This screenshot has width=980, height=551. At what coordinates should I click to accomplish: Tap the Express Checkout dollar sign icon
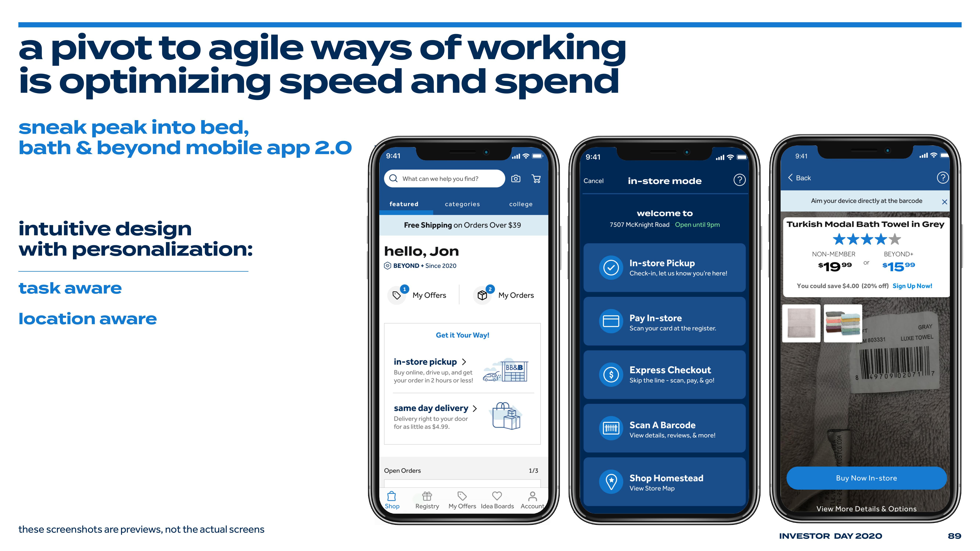click(610, 375)
